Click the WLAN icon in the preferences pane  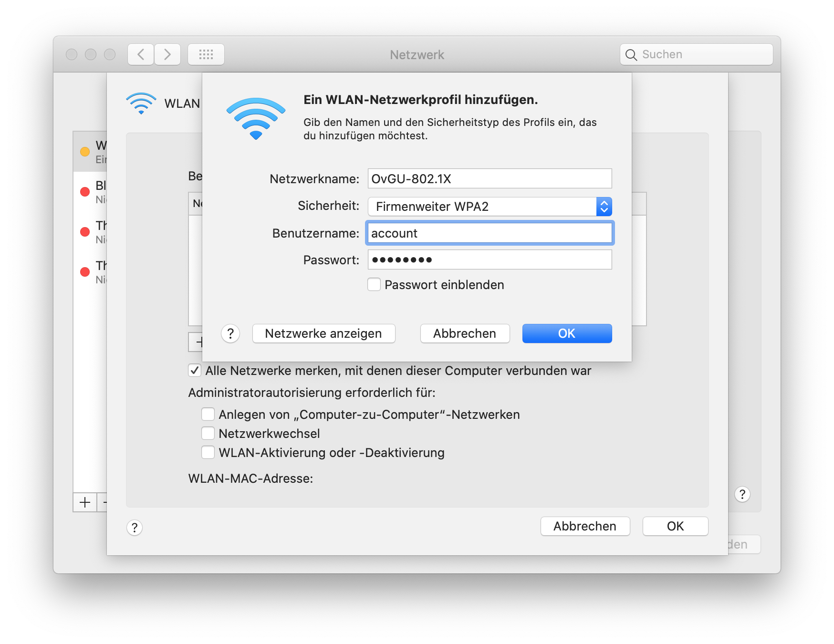coord(140,103)
